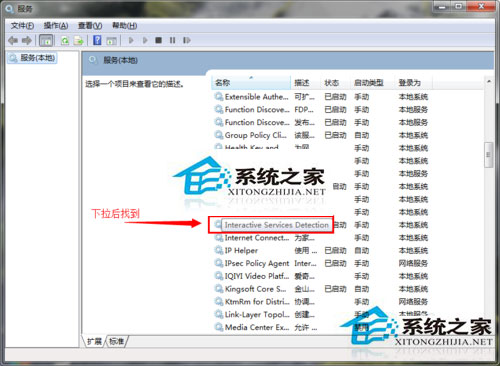Sort by the 登录为 column header
Viewport: 500px width, 366px height.
[x=413, y=83]
